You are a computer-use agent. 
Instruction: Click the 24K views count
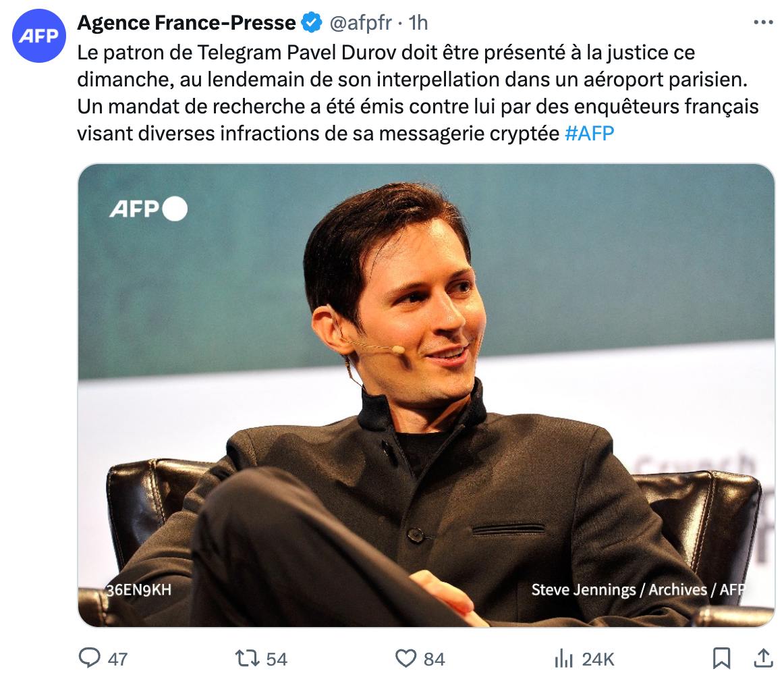coord(598,659)
